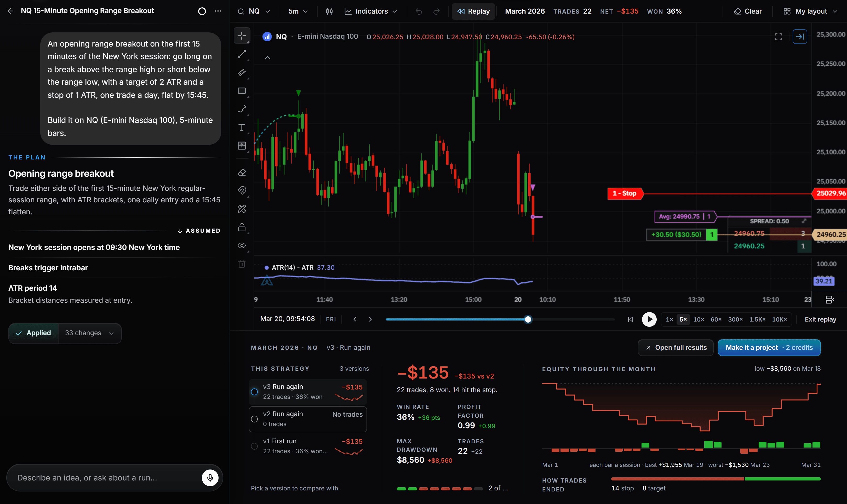847x504 pixels.
Task: Click the trash delete drawings icon
Action: [x=242, y=264]
